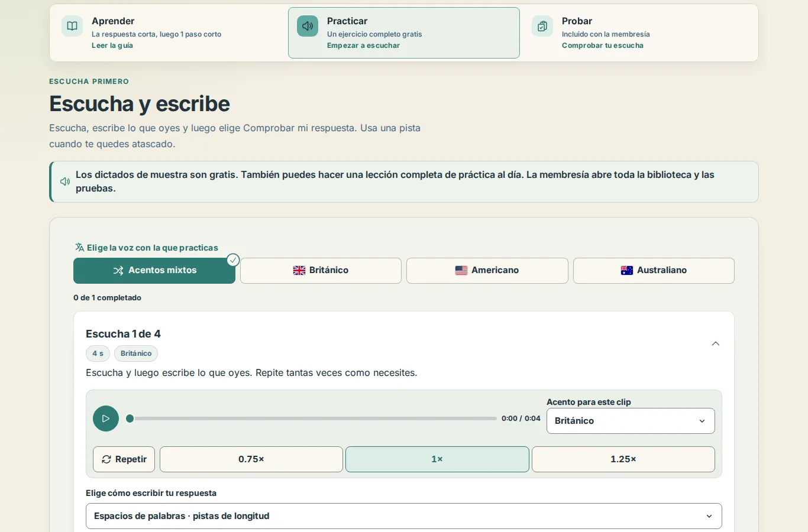Set playback speed to 0.75×
Screen dimensions: 808x532
(x=251, y=459)
